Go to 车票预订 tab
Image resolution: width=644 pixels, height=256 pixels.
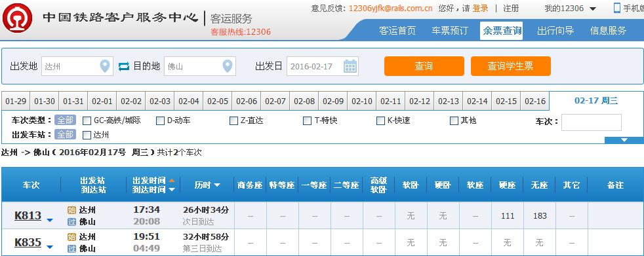[x=450, y=30]
